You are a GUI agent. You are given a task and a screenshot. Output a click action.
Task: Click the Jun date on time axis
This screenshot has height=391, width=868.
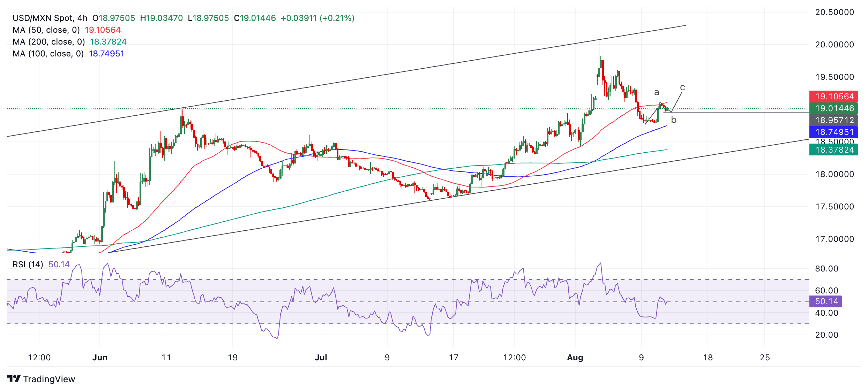pos(100,358)
